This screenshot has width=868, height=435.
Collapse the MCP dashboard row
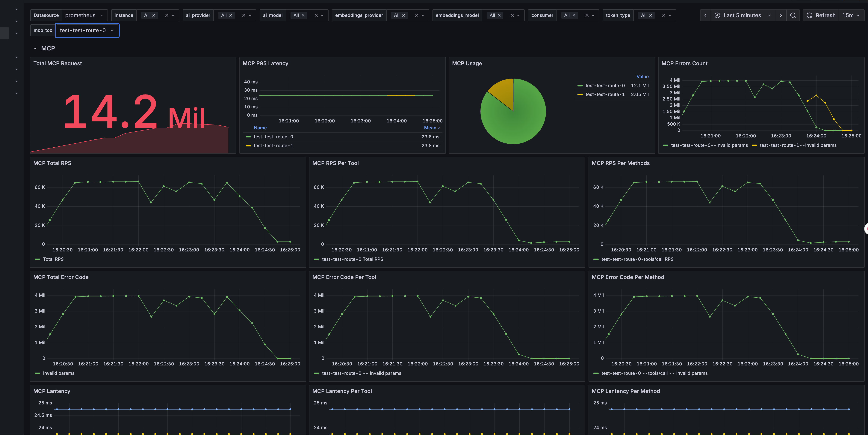tap(35, 49)
